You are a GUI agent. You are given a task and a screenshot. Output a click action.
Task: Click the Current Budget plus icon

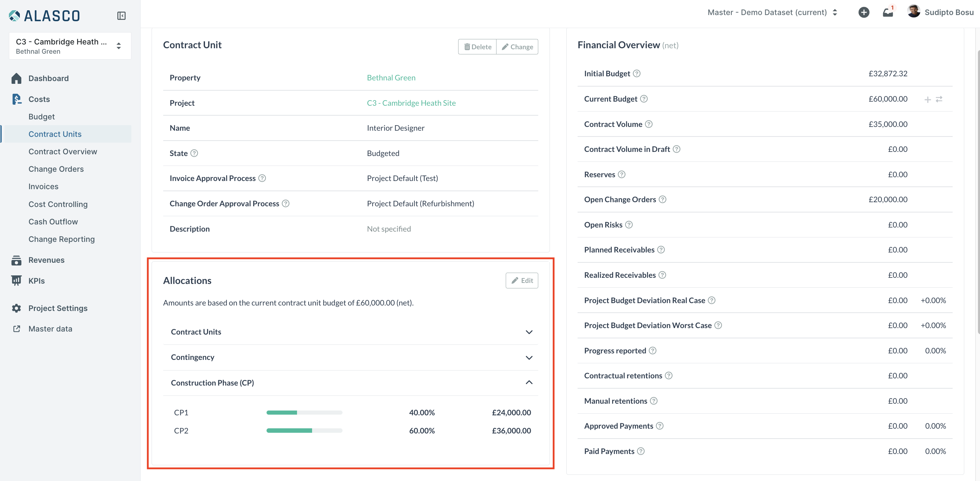928,100
